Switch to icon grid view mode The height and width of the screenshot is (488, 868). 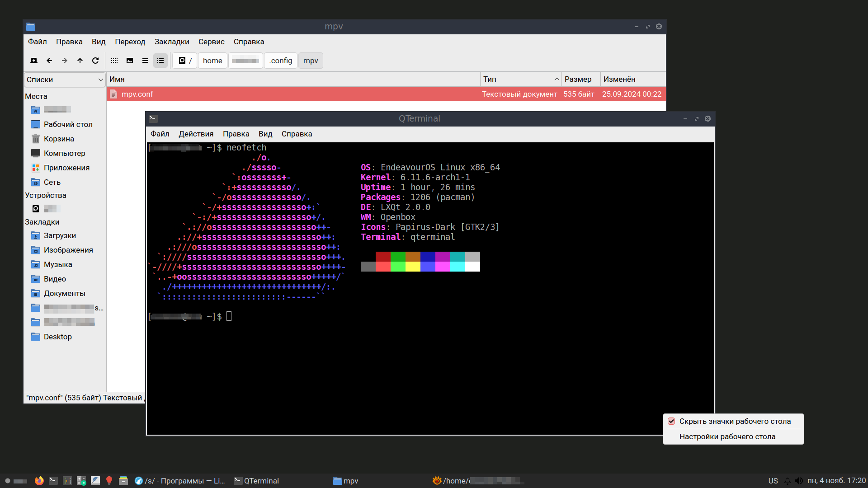tap(114, 61)
